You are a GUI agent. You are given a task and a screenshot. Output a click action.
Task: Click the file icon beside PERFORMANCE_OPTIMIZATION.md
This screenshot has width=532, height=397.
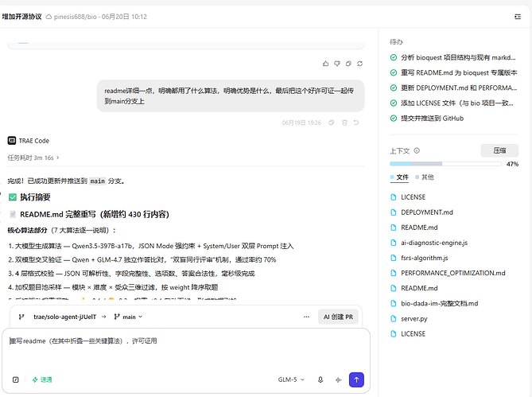[x=394, y=273]
